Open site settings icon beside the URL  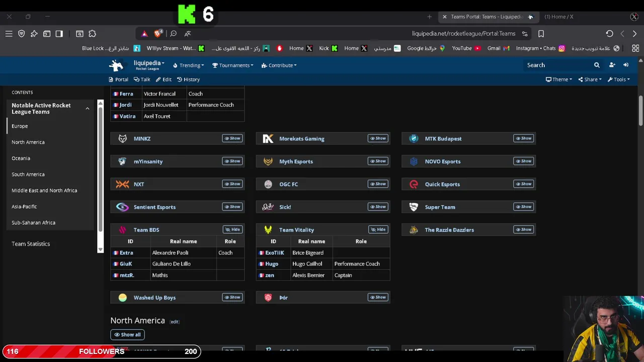pyautogui.click(x=525, y=34)
